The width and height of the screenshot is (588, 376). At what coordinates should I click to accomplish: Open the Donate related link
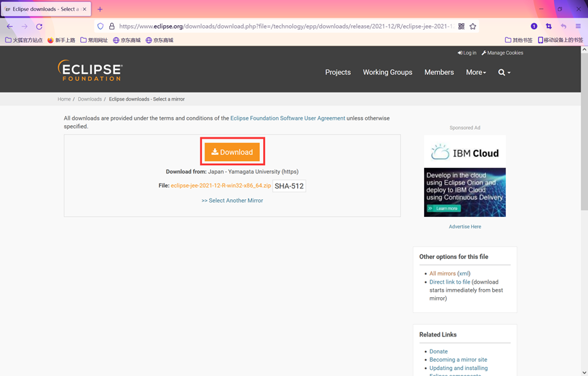438,352
